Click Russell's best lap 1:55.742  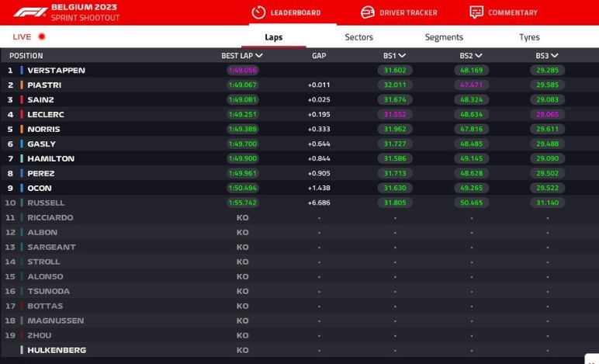click(242, 203)
